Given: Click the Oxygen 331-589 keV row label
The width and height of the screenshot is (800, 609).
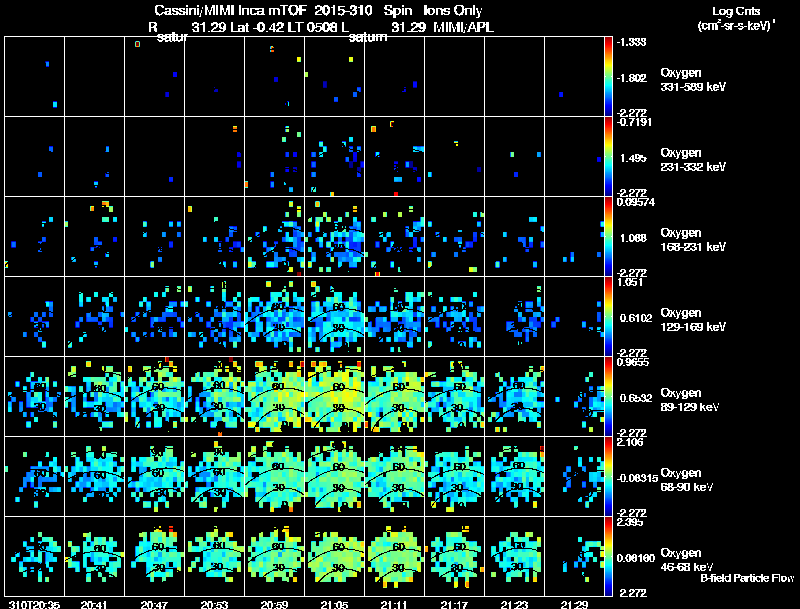Looking at the screenshot, I should click(693, 80).
